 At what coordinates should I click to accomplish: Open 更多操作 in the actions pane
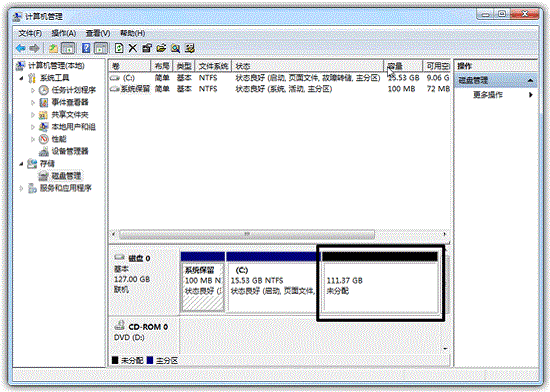(488, 95)
